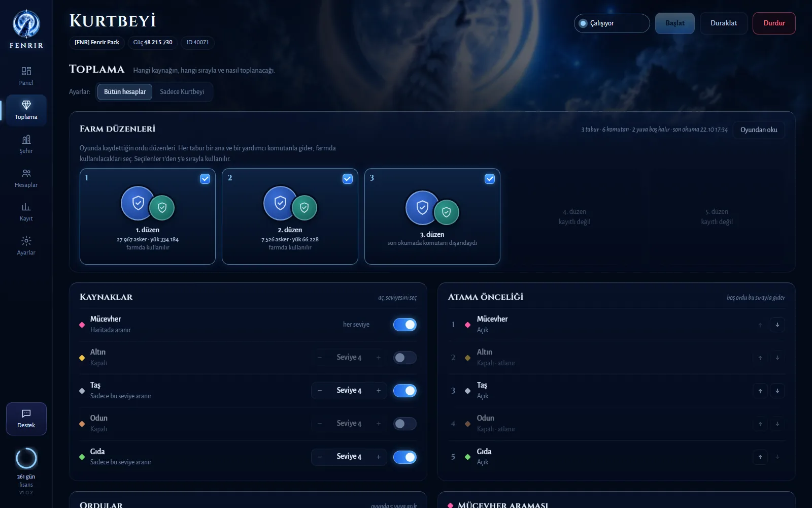
Task: Uncheck the 3. düzen formation checkbox
Action: pos(490,179)
